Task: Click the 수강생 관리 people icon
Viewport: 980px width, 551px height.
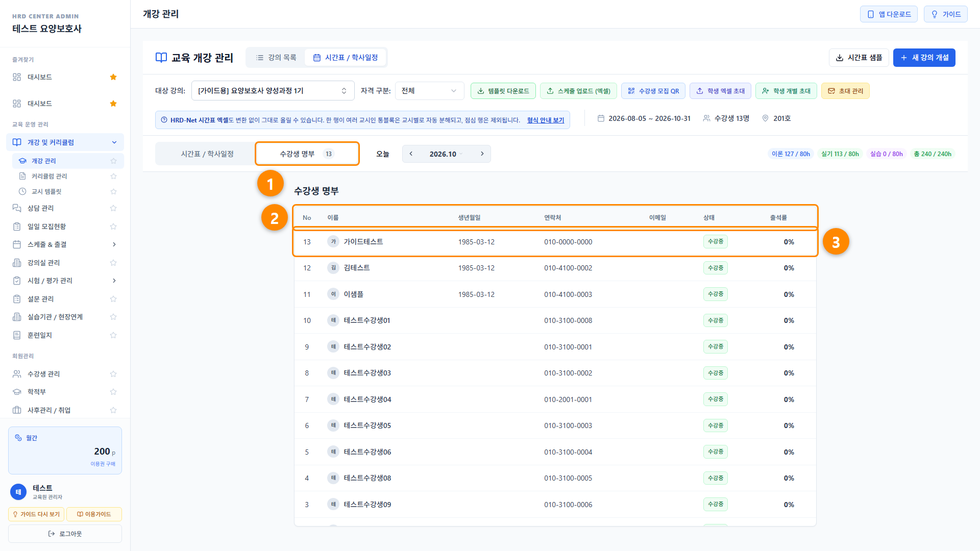Action: (x=17, y=374)
